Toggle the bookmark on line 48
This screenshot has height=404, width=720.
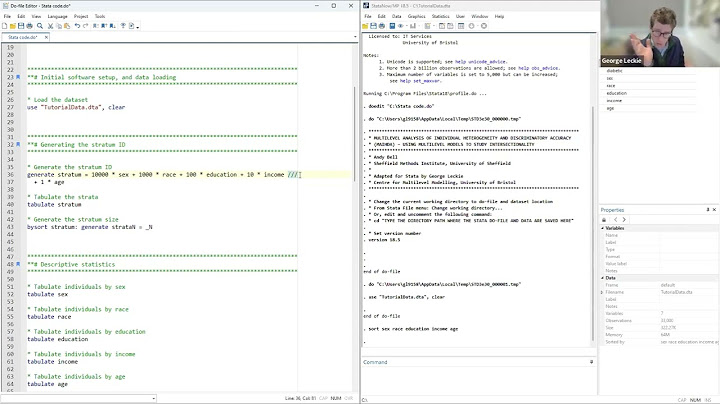[18, 264]
